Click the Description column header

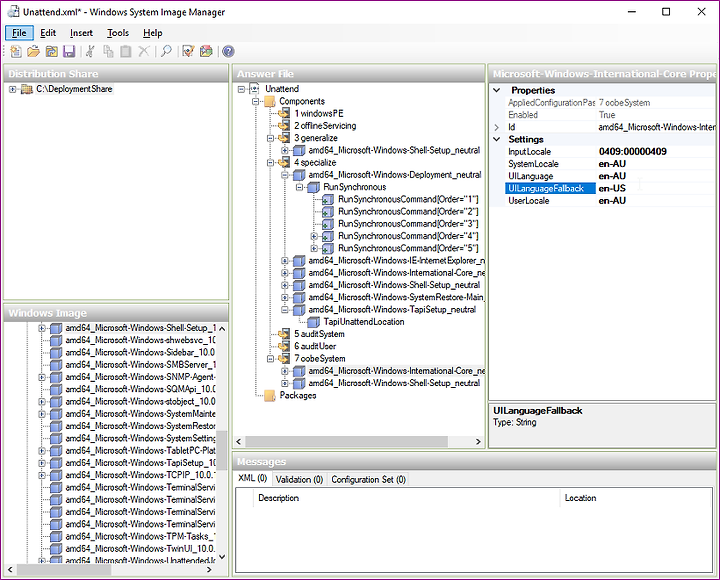pos(406,498)
